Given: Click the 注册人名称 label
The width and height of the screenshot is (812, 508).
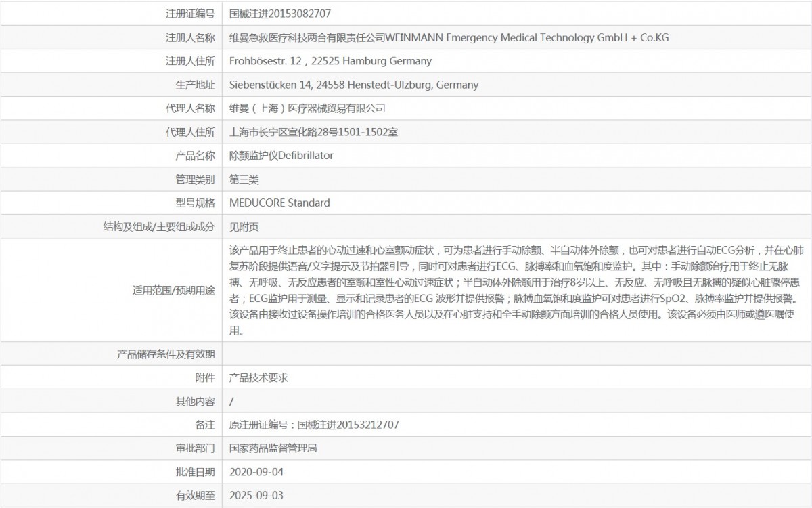Looking at the screenshot, I should 190,37.
